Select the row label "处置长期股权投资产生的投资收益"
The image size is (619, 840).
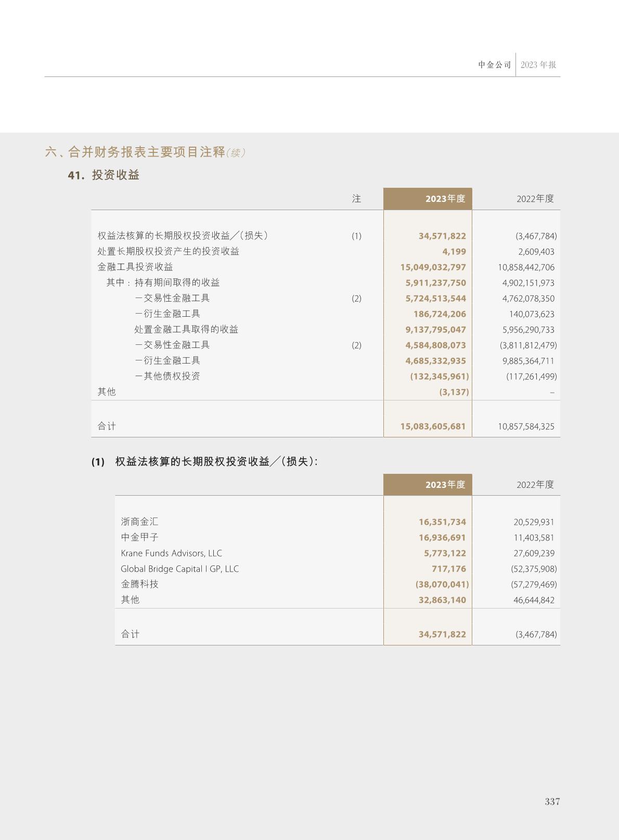pyautogui.click(x=168, y=252)
